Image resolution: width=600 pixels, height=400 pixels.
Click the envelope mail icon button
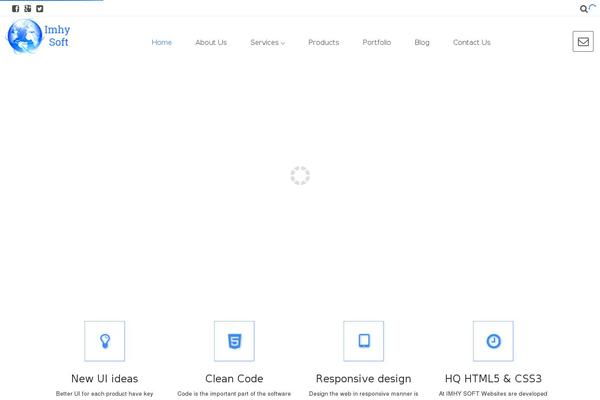(x=583, y=41)
